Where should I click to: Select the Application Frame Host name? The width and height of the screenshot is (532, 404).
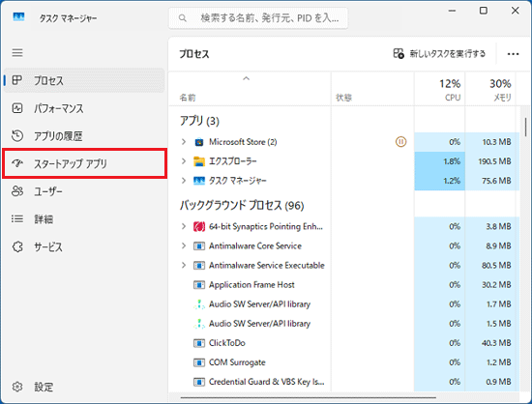(251, 285)
